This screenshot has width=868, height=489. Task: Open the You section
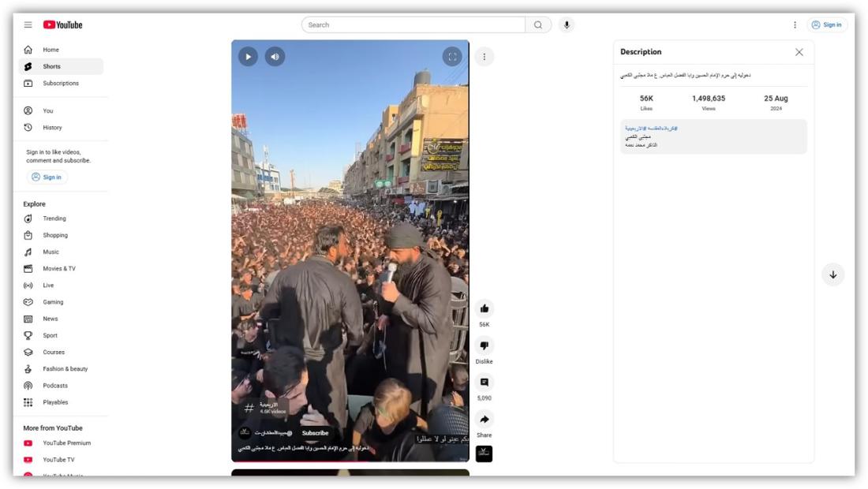pyautogui.click(x=61, y=110)
